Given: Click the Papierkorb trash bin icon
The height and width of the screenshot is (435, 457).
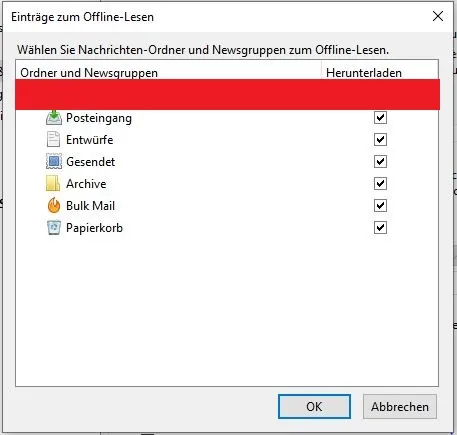Looking at the screenshot, I should (x=54, y=228).
